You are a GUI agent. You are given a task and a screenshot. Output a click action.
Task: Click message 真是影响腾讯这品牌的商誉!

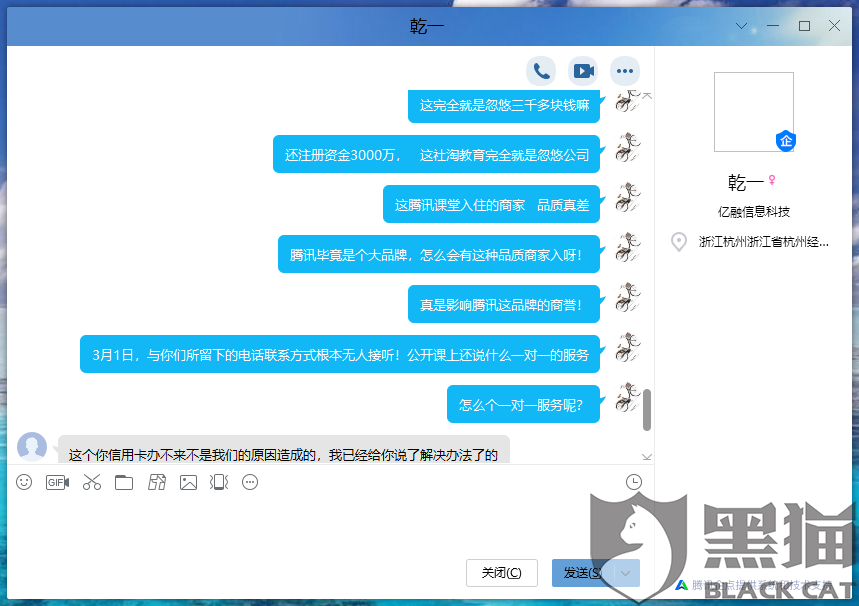[x=504, y=305]
